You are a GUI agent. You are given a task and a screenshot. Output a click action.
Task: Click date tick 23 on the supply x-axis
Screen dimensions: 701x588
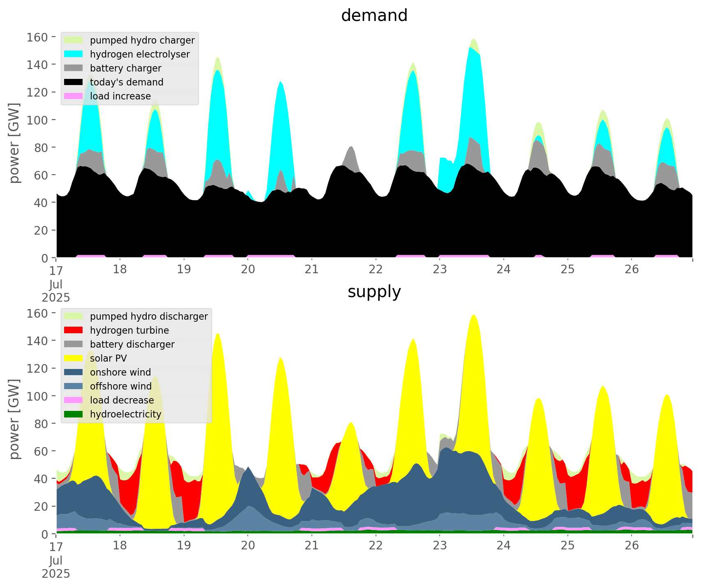coord(440,546)
